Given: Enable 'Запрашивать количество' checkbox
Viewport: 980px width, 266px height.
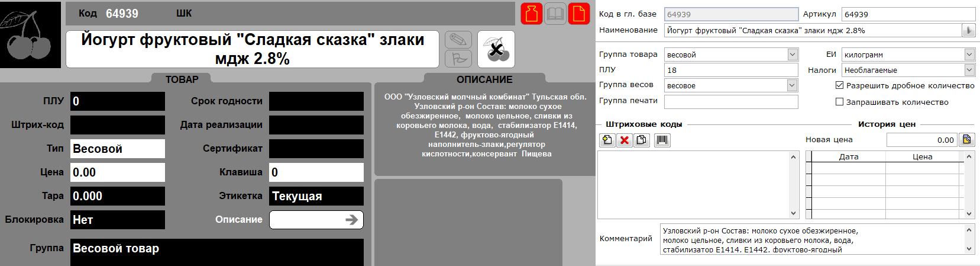Looking at the screenshot, I should click(839, 102).
